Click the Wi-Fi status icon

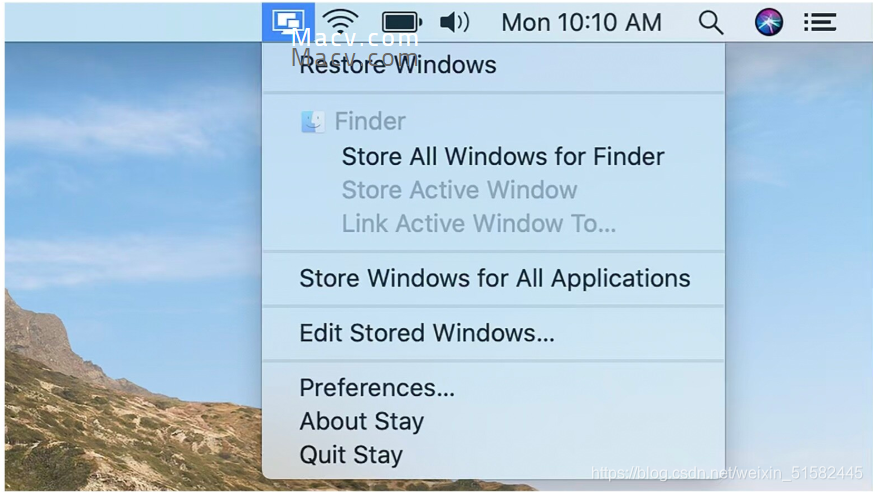tap(341, 22)
